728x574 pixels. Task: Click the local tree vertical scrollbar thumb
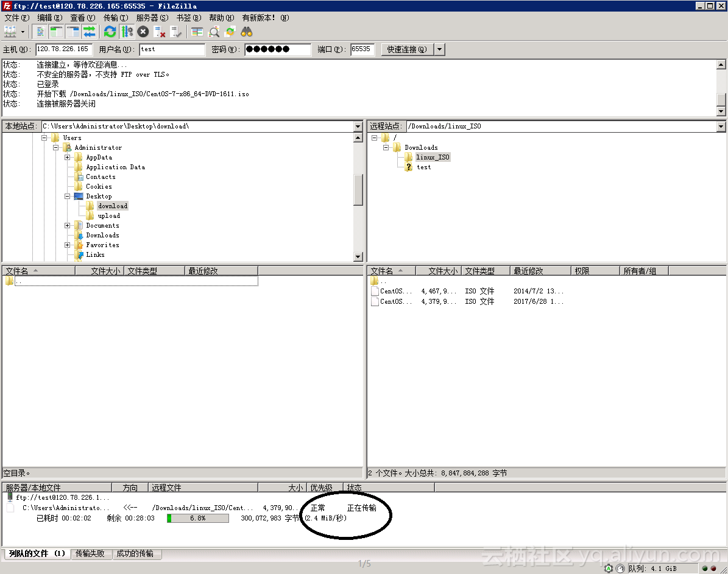click(358, 189)
